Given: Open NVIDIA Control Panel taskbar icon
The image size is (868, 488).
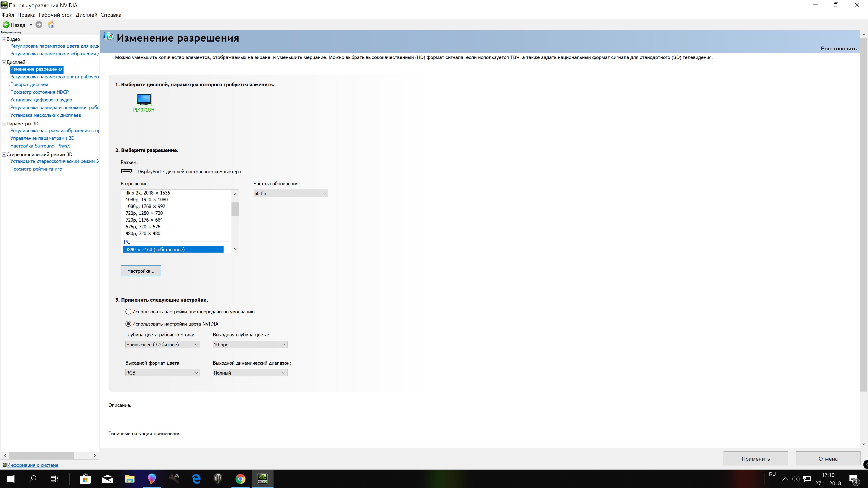Looking at the screenshot, I should (262, 479).
